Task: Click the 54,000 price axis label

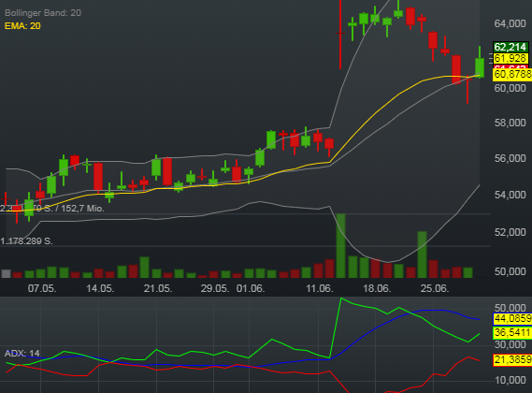Action: tap(510, 195)
